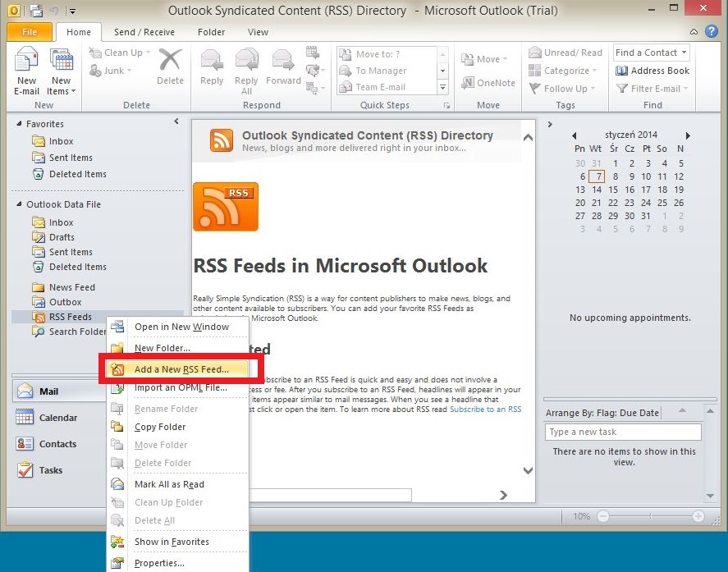The width and height of the screenshot is (728, 572).
Task: Open the File tab
Action: [30, 32]
